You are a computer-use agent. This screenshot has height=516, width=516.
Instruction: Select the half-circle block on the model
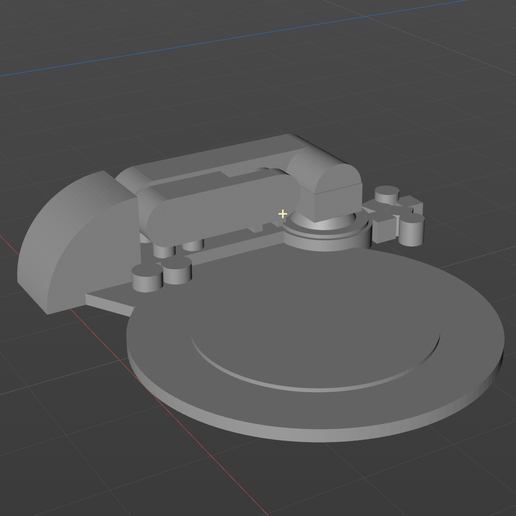(x=78, y=242)
